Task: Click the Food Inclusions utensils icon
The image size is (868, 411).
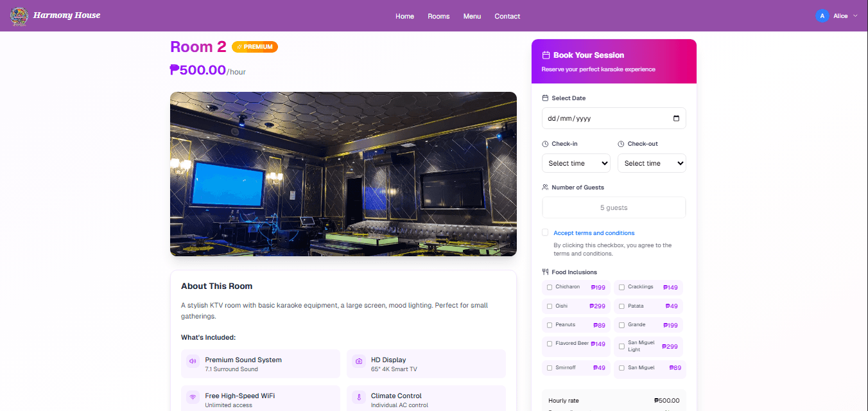Action: coord(545,272)
